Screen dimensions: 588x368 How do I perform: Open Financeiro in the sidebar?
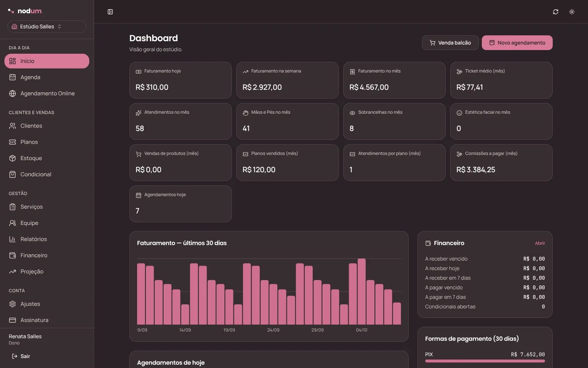[47, 255]
